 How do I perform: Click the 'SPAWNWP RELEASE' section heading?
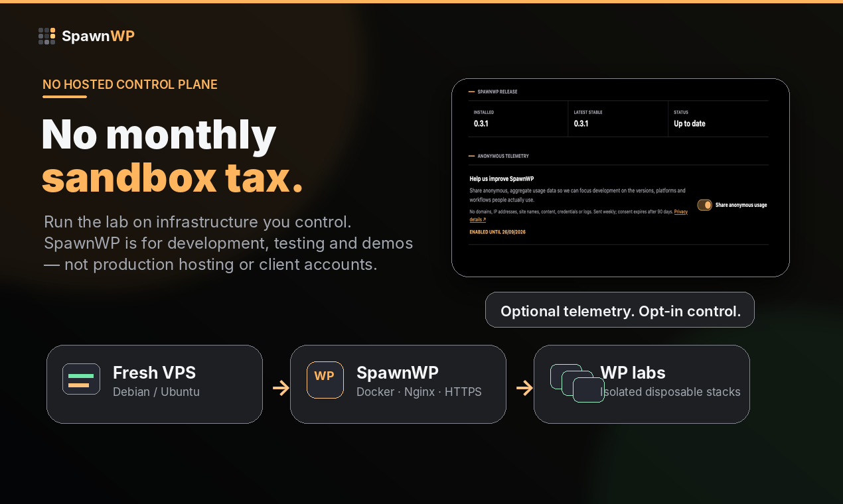pyautogui.click(x=497, y=92)
